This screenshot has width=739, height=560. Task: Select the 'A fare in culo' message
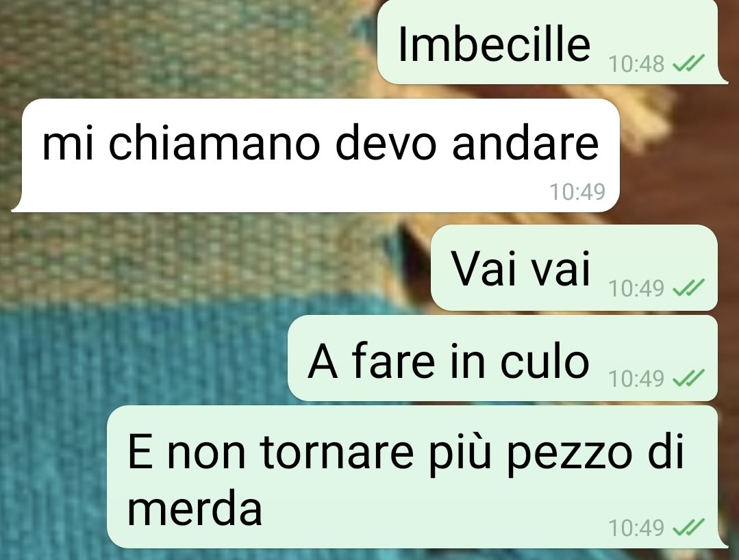pos(503,358)
